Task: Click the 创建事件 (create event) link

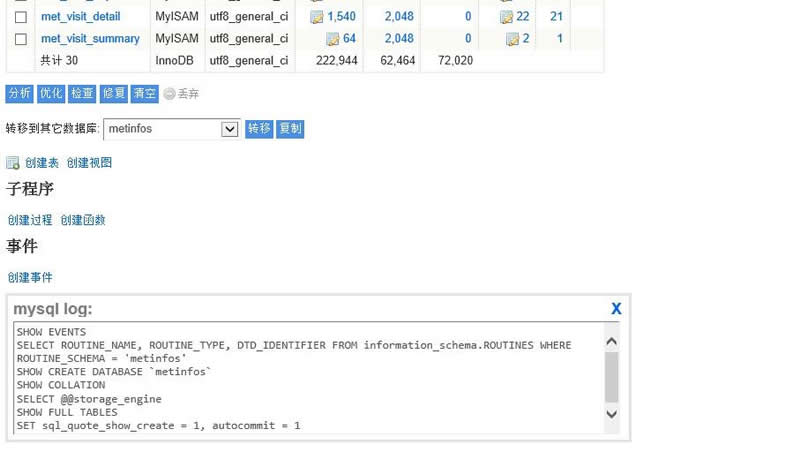Action: 30,277
